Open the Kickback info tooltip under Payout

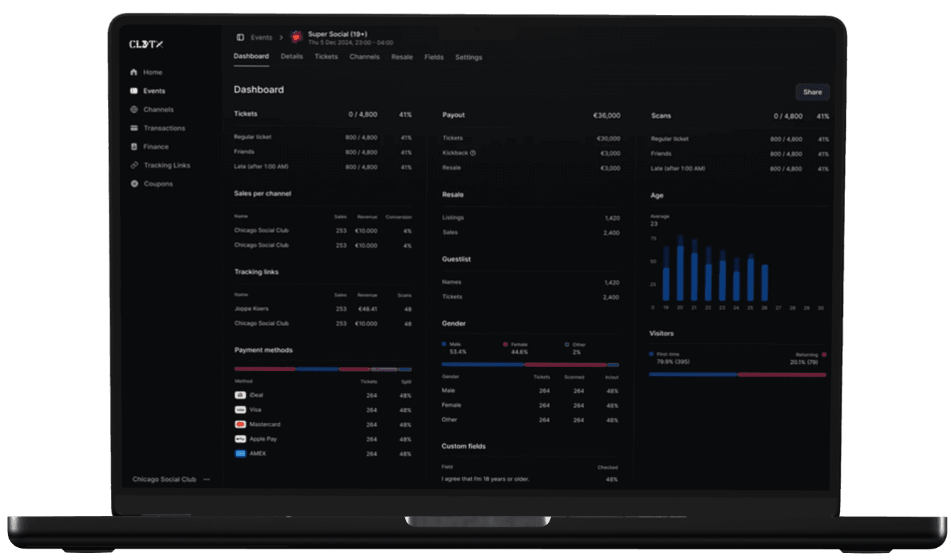point(474,154)
